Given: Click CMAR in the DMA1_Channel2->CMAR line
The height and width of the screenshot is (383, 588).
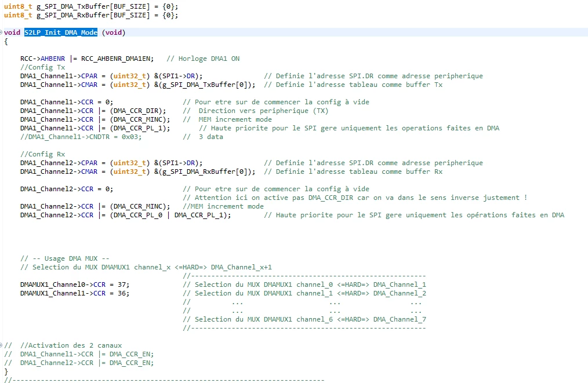Looking at the screenshot, I should 89,172.
